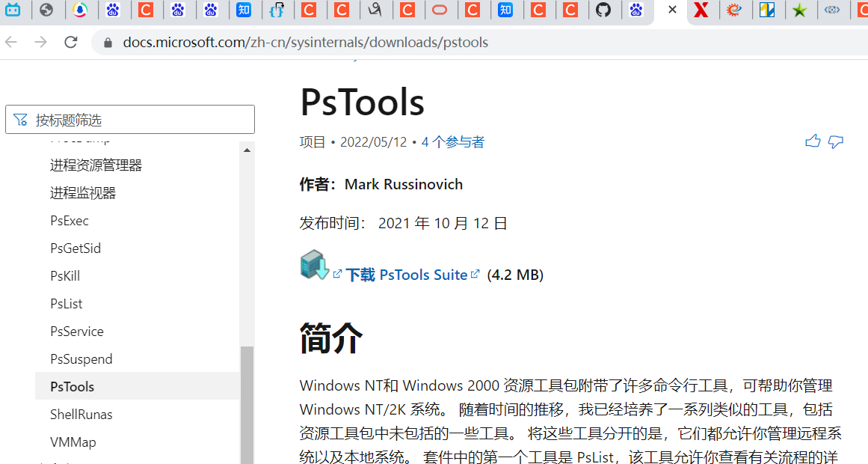Click the forward navigation arrow
The width and height of the screenshot is (868, 464).
(40, 42)
